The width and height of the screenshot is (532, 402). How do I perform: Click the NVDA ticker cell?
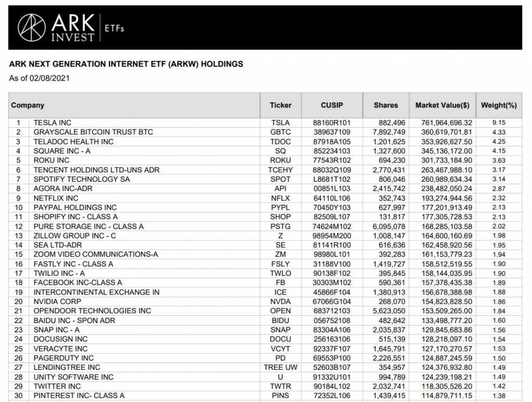281,302
